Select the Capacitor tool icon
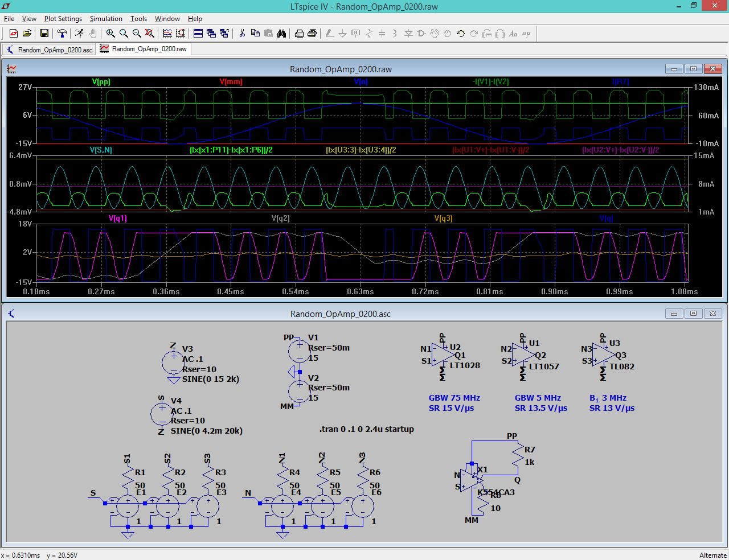 pyautogui.click(x=382, y=34)
